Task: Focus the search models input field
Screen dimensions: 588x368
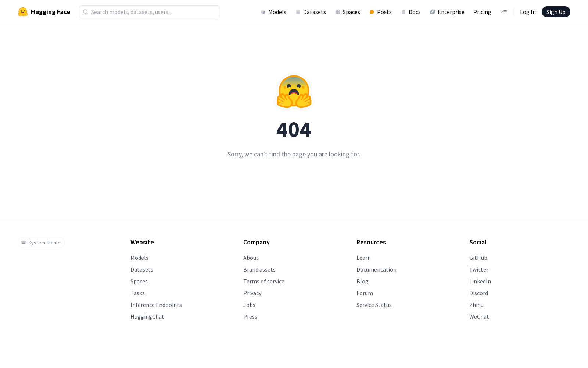Action: (150, 12)
